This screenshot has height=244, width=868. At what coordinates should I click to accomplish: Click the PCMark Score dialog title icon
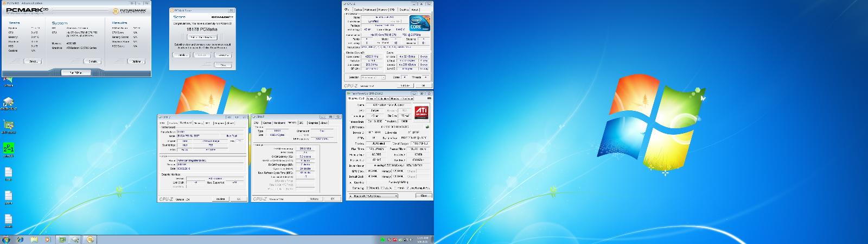(172, 10)
